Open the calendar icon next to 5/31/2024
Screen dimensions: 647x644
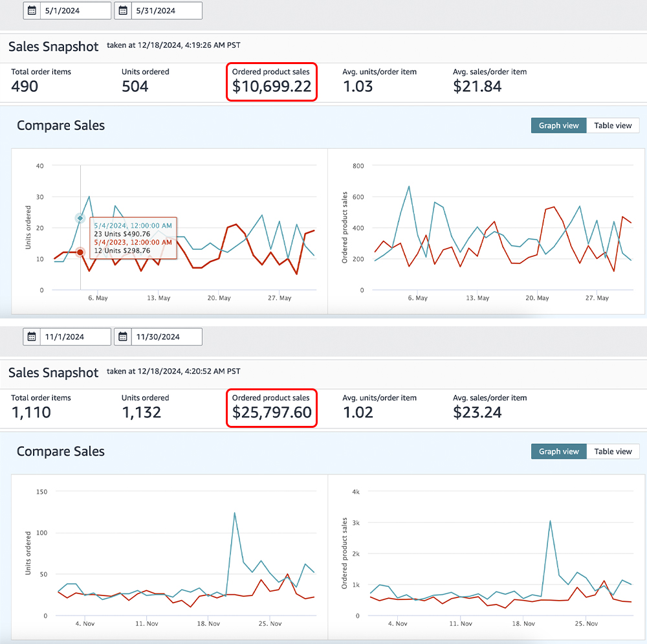123,10
